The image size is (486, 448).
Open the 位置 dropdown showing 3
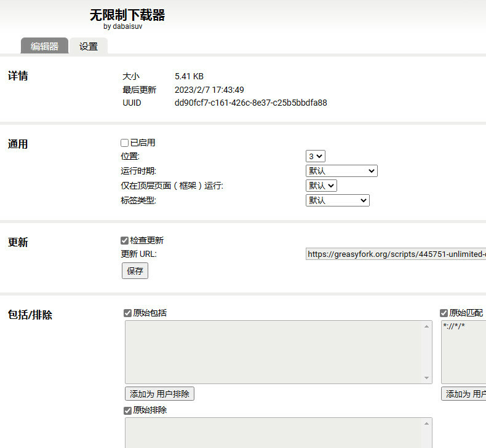pyautogui.click(x=315, y=157)
